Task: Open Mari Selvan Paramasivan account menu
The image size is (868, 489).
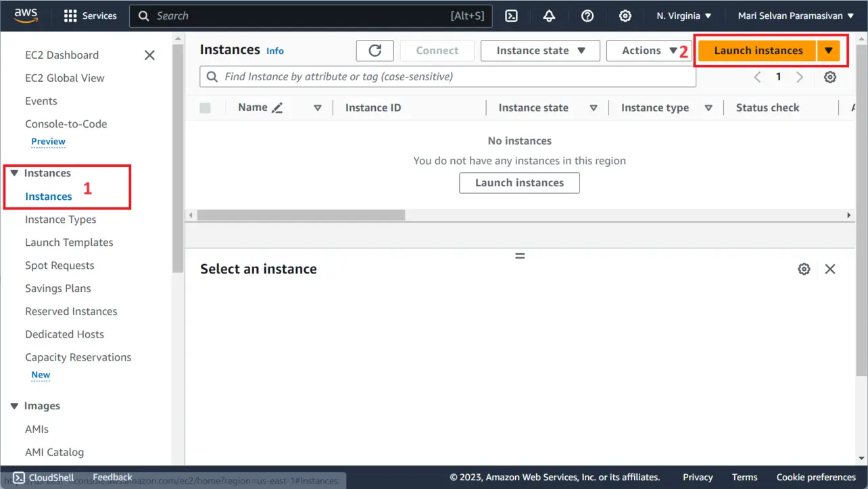Action: tap(796, 16)
